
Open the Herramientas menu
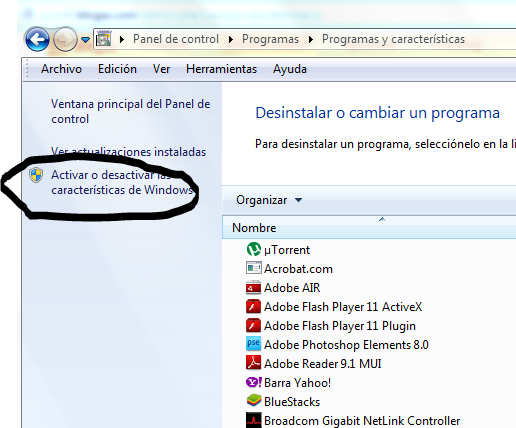tap(221, 69)
